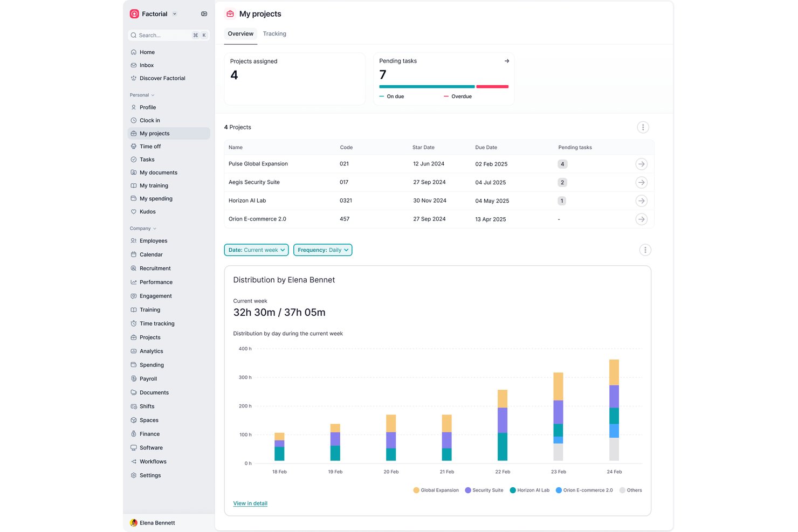Click the My training book icon
This screenshot has width=798, height=532.
click(134, 185)
